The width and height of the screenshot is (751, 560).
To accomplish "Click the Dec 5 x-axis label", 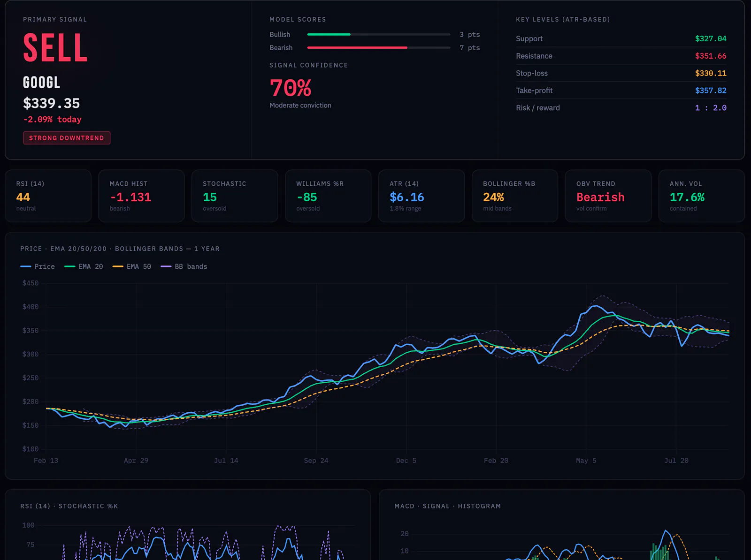I will click(406, 461).
